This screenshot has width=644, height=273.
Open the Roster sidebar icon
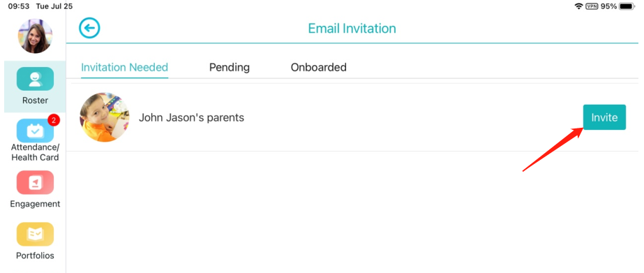tap(35, 79)
